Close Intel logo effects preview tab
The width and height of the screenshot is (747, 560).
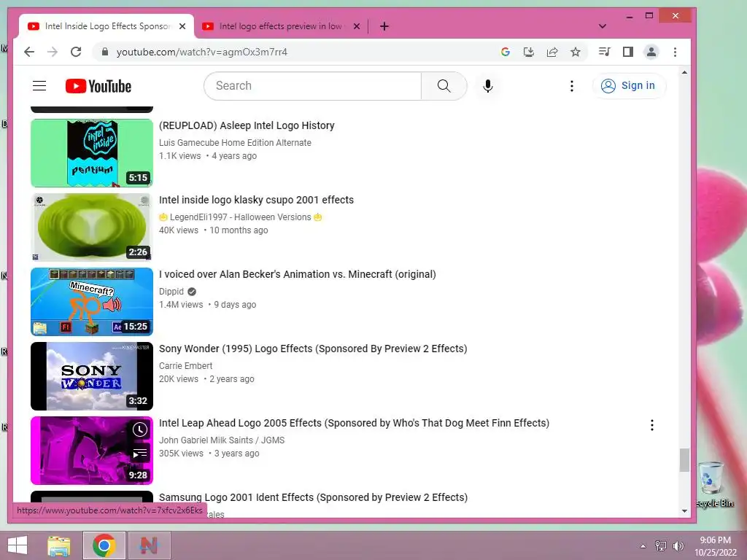[356, 26]
